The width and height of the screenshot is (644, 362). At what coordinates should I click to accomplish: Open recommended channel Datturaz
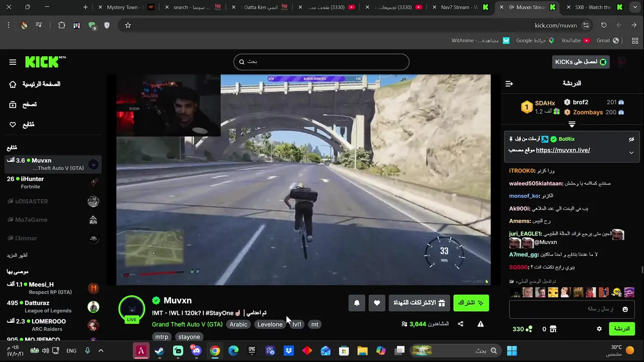pyautogui.click(x=53, y=307)
